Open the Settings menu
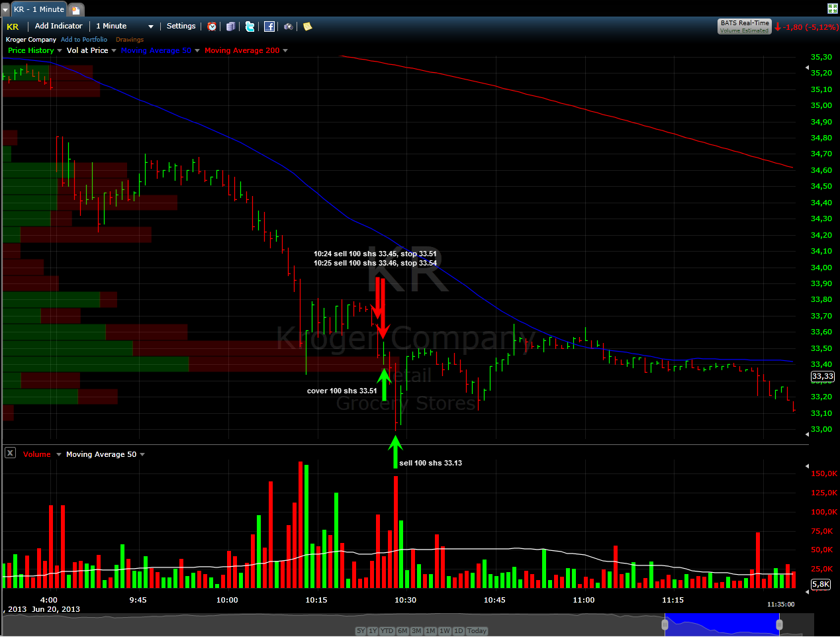This screenshot has width=840, height=637. click(x=181, y=26)
